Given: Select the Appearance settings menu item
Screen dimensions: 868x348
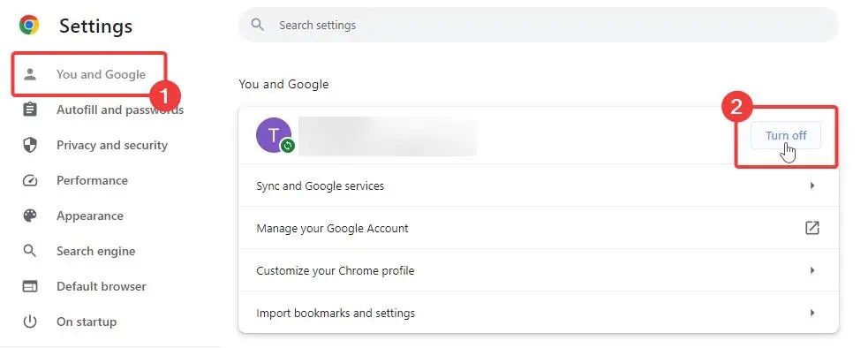Looking at the screenshot, I should coord(90,216).
